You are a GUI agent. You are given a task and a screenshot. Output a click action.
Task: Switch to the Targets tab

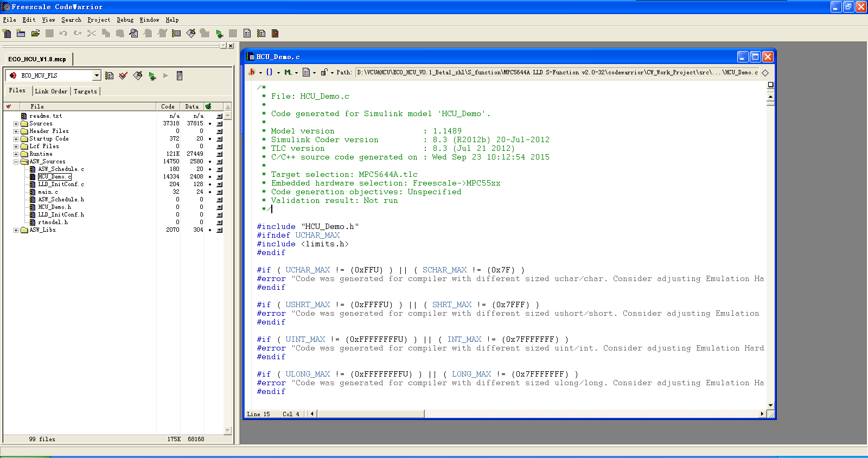click(x=85, y=91)
